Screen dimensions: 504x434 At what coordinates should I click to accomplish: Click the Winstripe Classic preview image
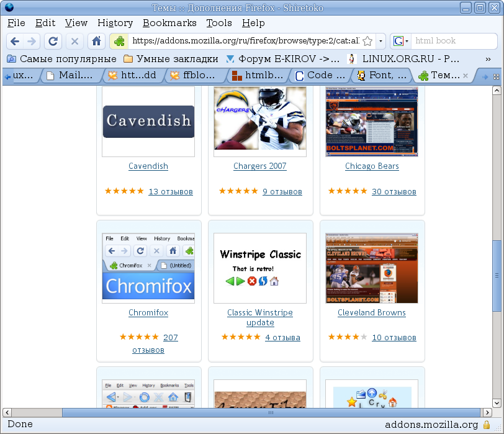click(x=260, y=268)
